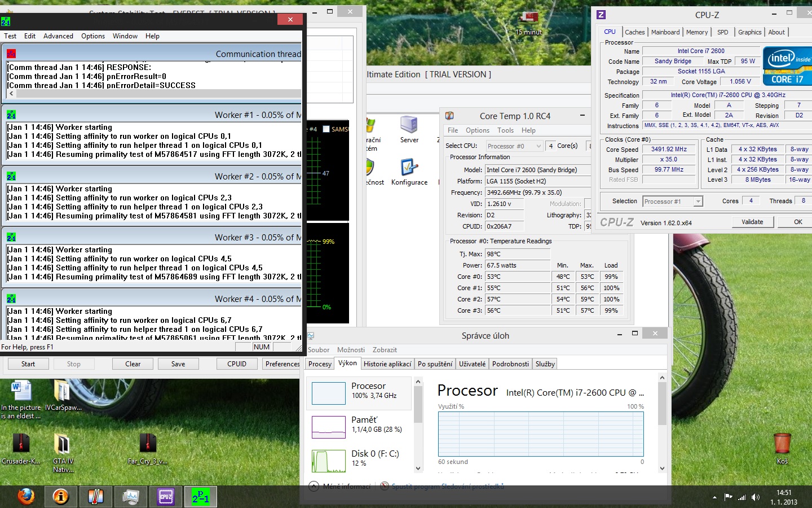Click the Worker #2 window icon
812x508 pixels.
click(11, 176)
